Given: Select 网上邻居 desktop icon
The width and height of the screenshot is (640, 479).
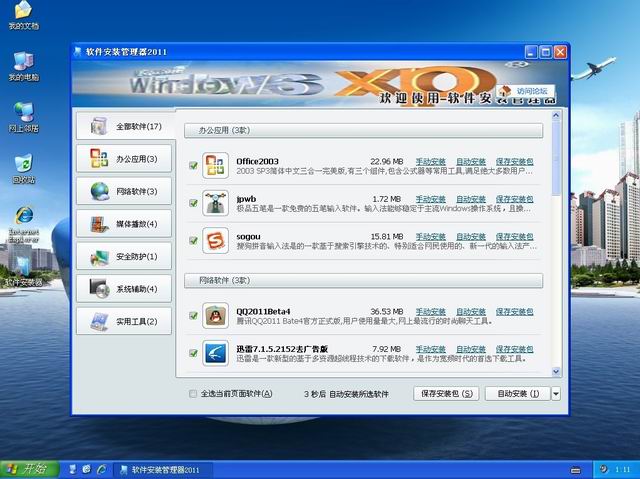Looking at the screenshot, I should click(x=23, y=118).
